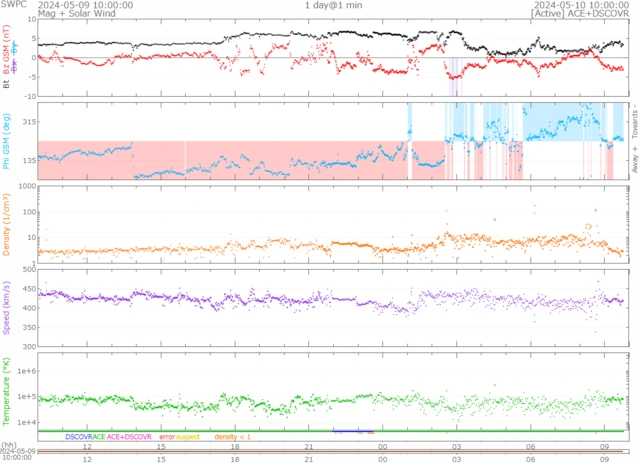The image size is (640, 463).
Task: Select the Speed (km/s) axis label
Action: [x=8, y=309]
